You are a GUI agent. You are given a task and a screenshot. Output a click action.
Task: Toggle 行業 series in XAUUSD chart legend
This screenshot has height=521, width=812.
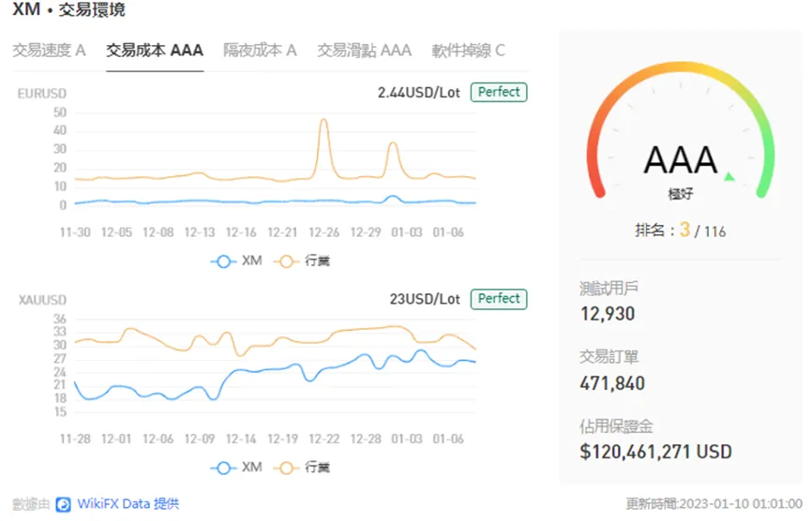(302, 468)
